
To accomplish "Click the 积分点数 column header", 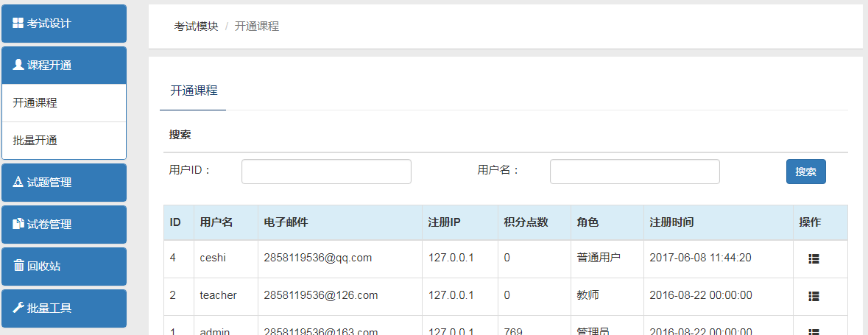I will point(526,222).
